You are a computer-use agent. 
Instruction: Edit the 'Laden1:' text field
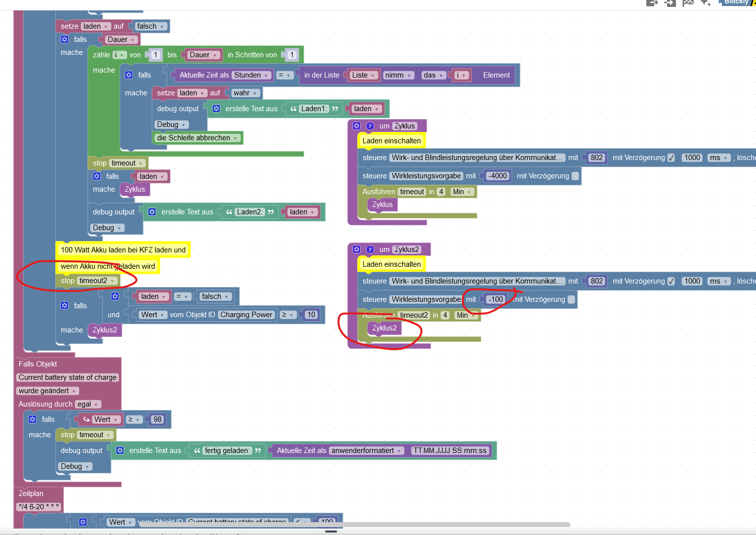click(314, 109)
